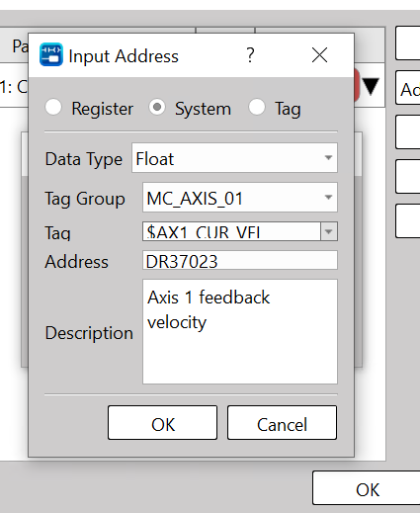Click the Cancel button

282,423
